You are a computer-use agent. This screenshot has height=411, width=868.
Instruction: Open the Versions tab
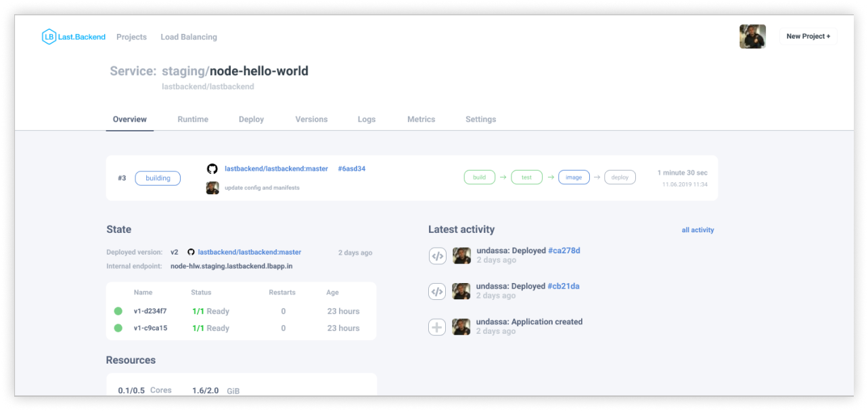(x=311, y=119)
